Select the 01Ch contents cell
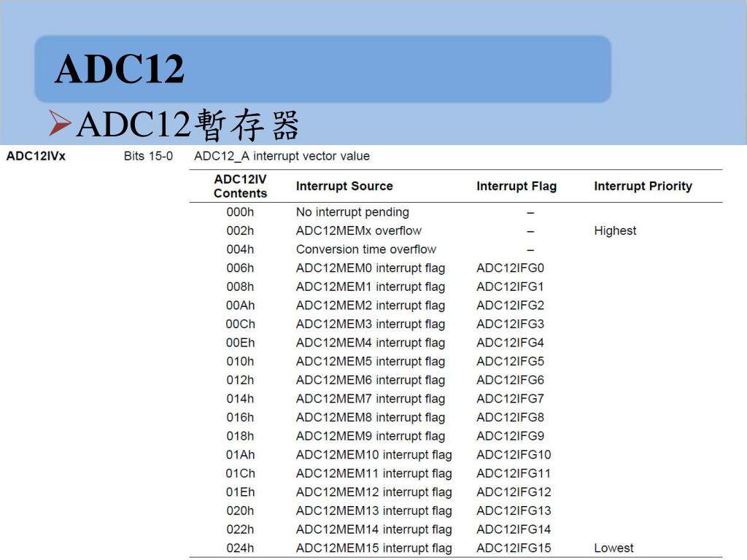This screenshot has width=747, height=560. 240,473
